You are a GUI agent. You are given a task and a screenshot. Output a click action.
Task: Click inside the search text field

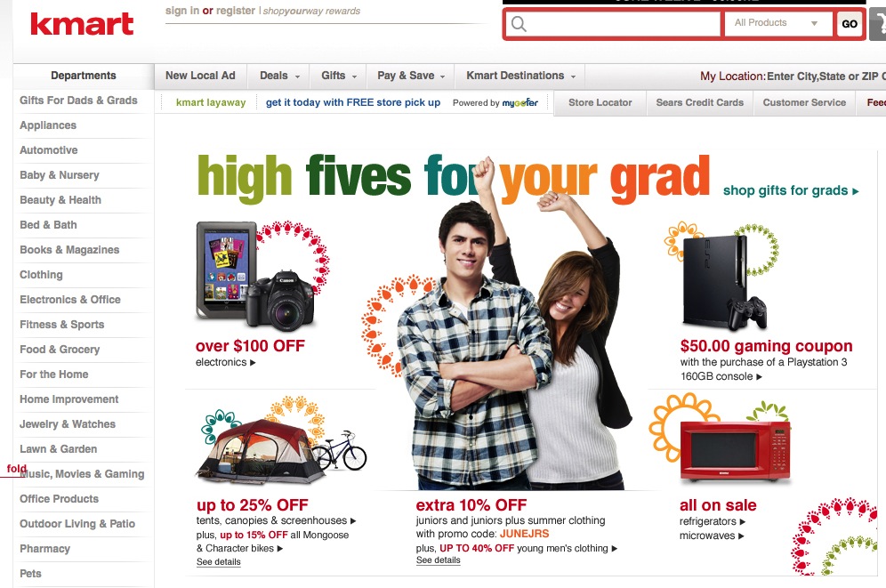coord(614,24)
